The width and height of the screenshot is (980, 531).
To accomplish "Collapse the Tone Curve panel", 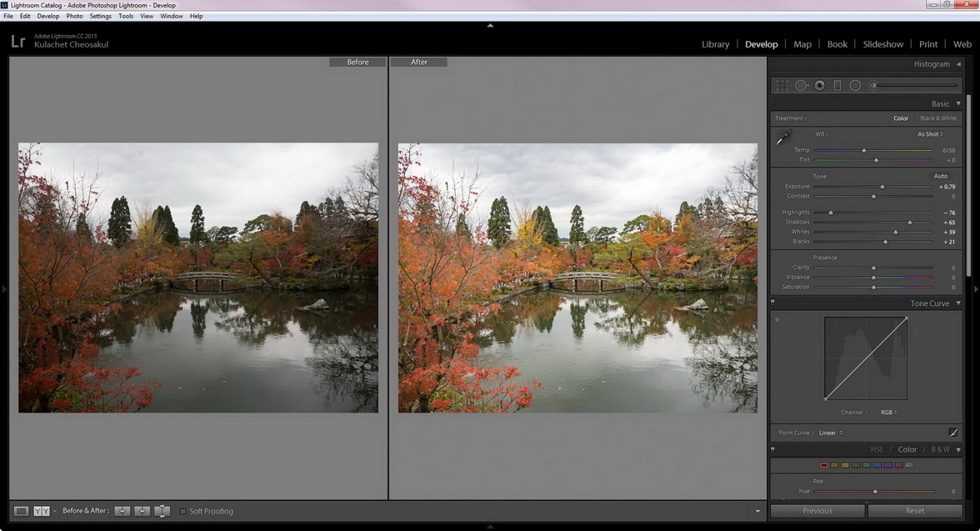I will (958, 303).
